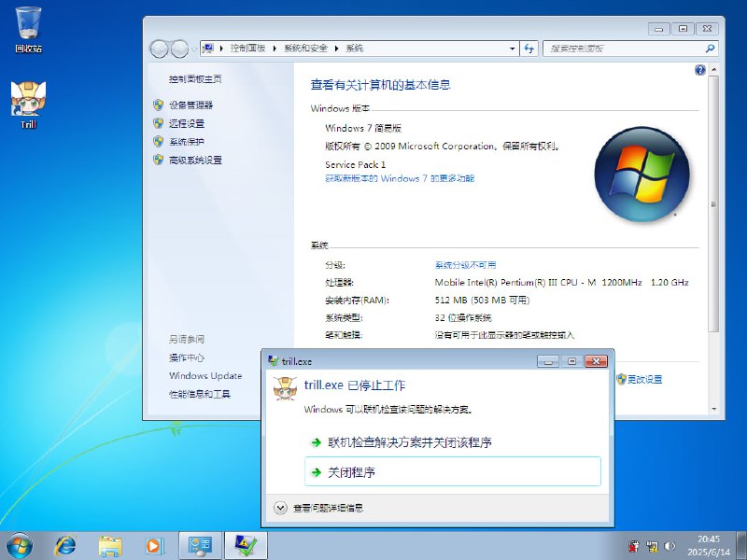This screenshot has width=747, height=560.
Task: Expand the arrow before 控制面板 breadcrumb
Action: coord(221,49)
